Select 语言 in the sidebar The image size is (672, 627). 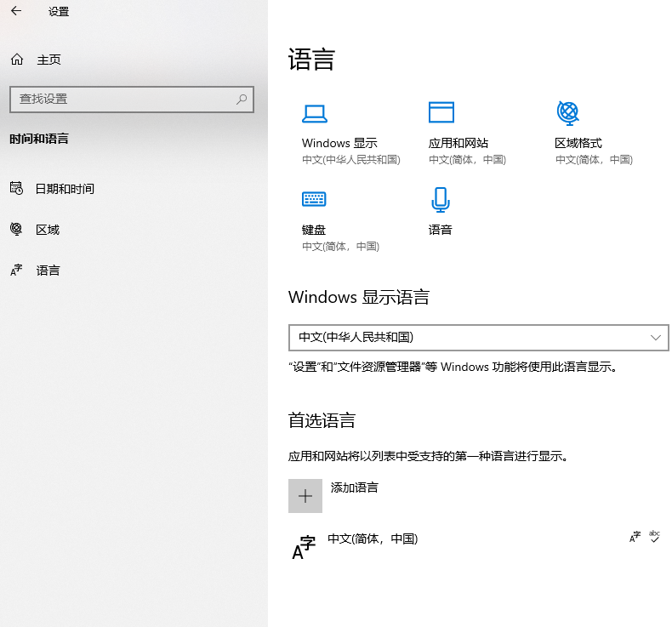(48, 271)
